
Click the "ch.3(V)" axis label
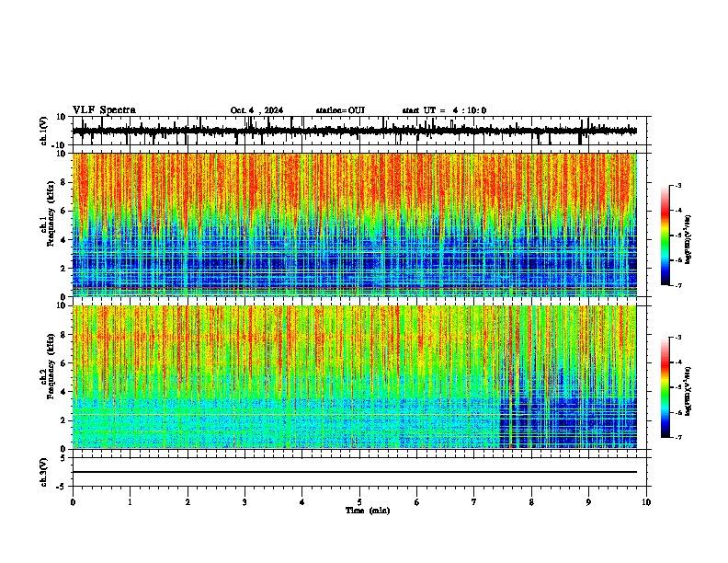44,473
